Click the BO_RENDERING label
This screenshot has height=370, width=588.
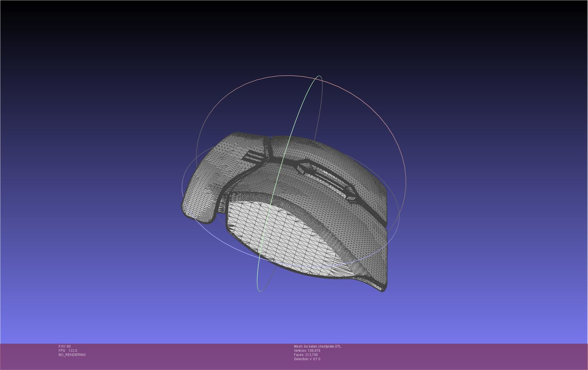click(x=72, y=355)
